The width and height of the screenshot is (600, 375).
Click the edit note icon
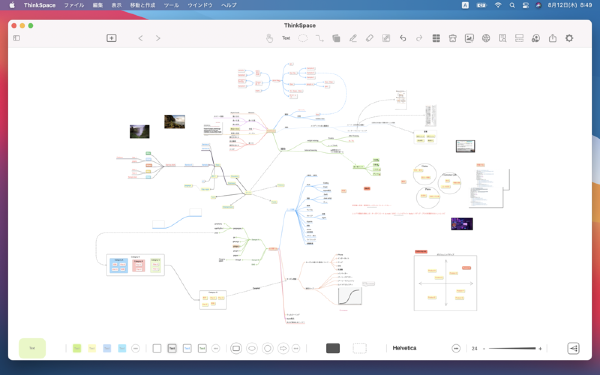pyautogui.click(x=386, y=38)
